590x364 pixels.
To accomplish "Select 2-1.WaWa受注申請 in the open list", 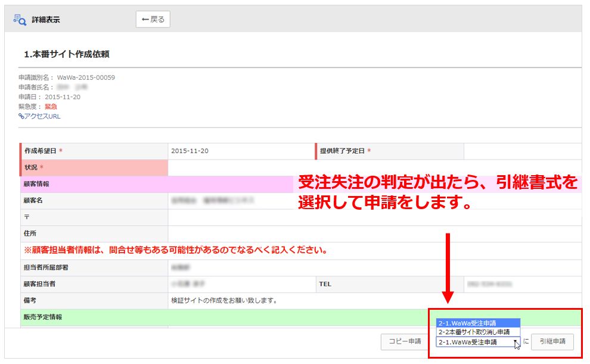I will pyautogui.click(x=467, y=323).
